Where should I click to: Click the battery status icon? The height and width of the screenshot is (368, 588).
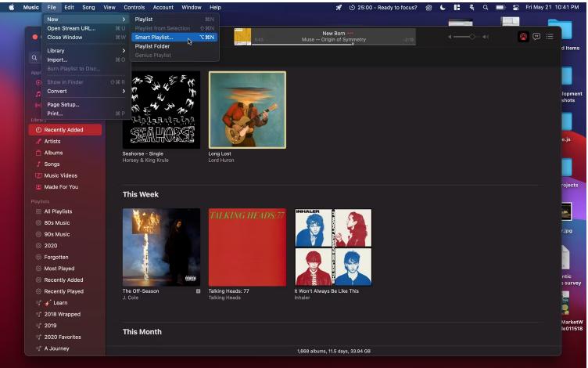click(x=500, y=7)
